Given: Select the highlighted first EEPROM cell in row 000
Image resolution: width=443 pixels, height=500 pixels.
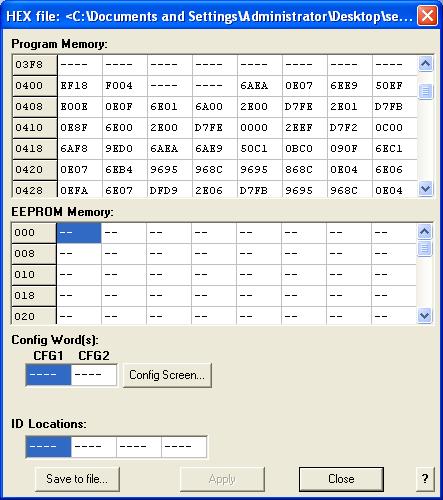Looking at the screenshot, I should tap(79, 233).
